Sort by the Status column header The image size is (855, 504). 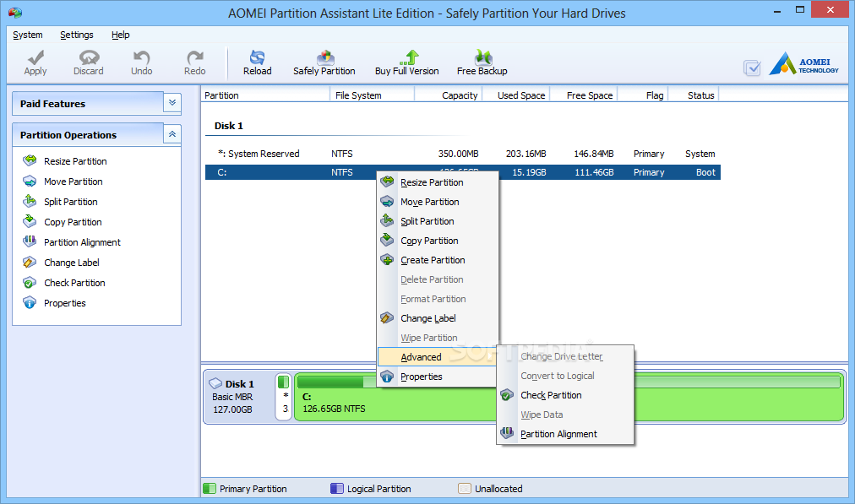tap(694, 95)
